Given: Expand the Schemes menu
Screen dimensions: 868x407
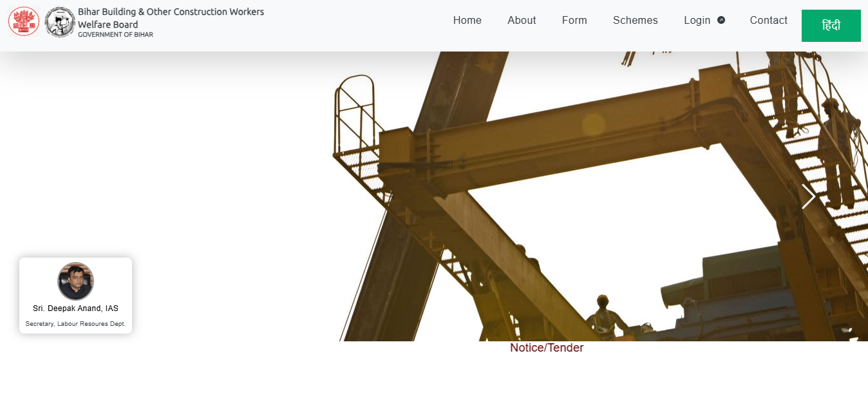Looking at the screenshot, I should 635,21.
